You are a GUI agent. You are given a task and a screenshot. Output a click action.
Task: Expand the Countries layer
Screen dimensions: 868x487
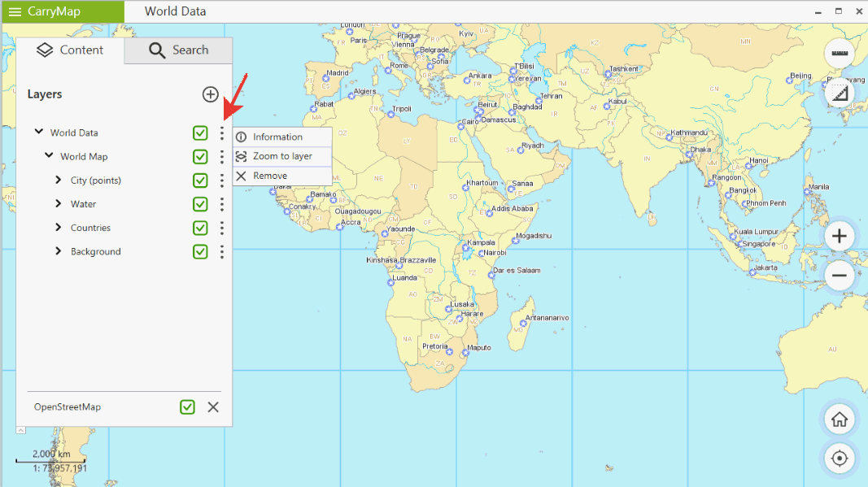[59, 228]
